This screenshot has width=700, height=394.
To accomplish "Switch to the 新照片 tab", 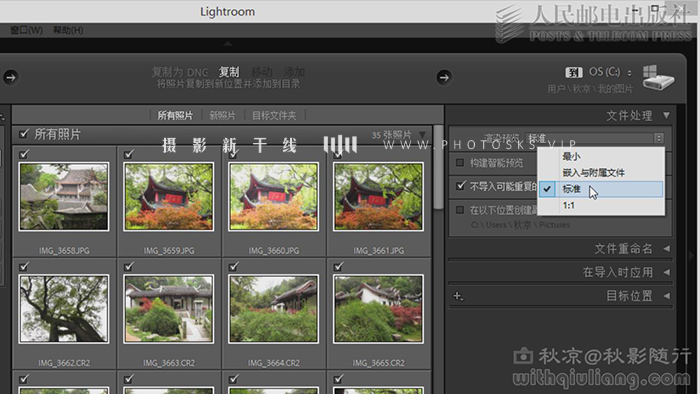I will pyautogui.click(x=222, y=116).
